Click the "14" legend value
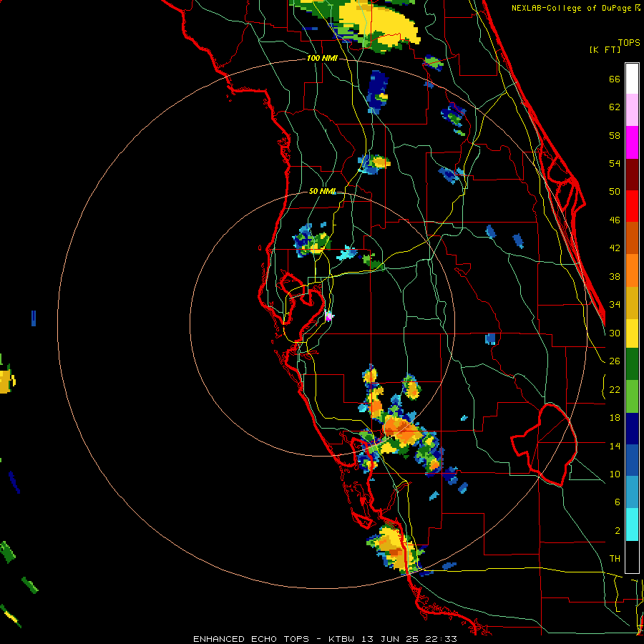The width and height of the screenshot is (644, 644). click(615, 446)
